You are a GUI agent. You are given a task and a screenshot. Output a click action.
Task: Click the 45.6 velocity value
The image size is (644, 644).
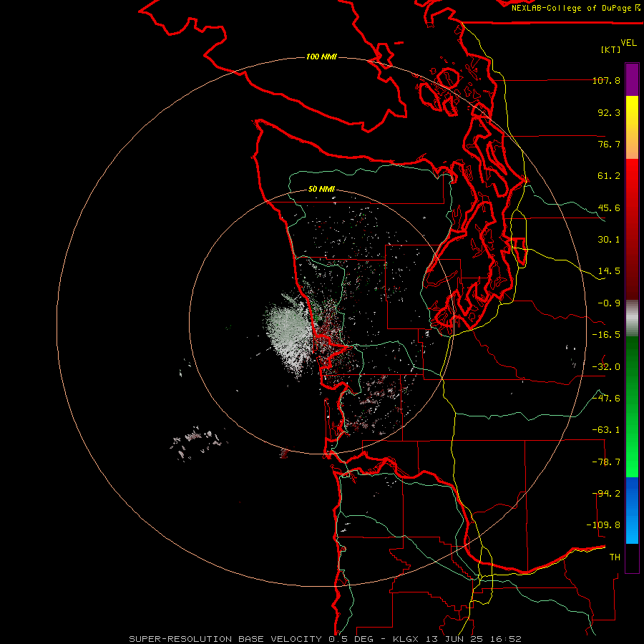(609, 208)
